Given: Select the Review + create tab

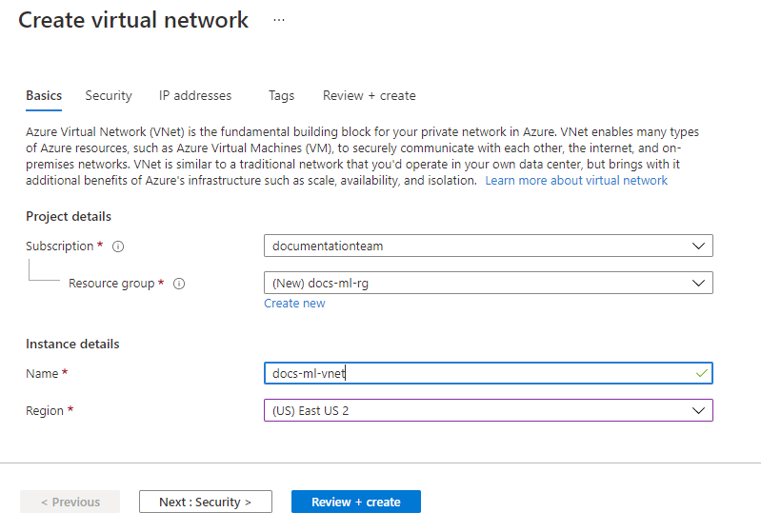Looking at the screenshot, I should pyautogui.click(x=369, y=96).
